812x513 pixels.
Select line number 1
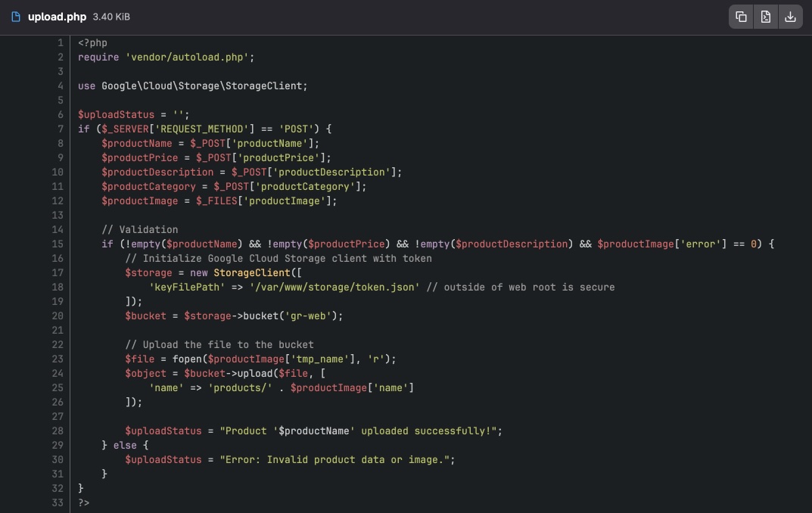(x=61, y=42)
